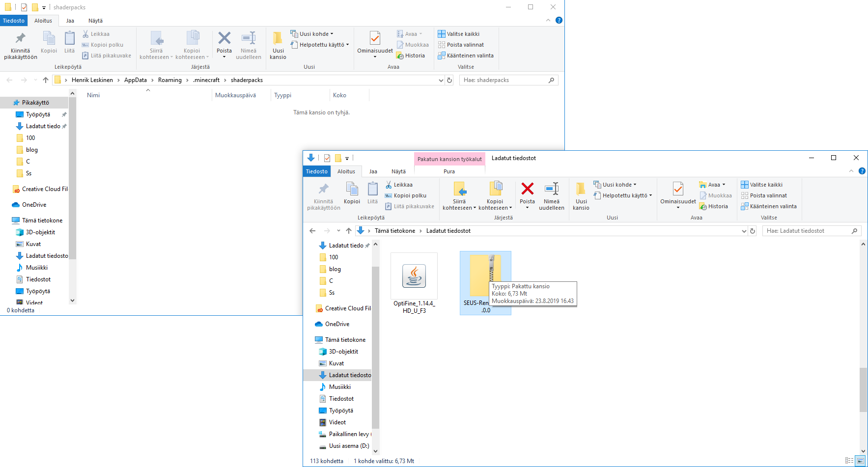Click help question mark in Ladatut tiedostot window
The image size is (868, 467).
click(x=862, y=171)
